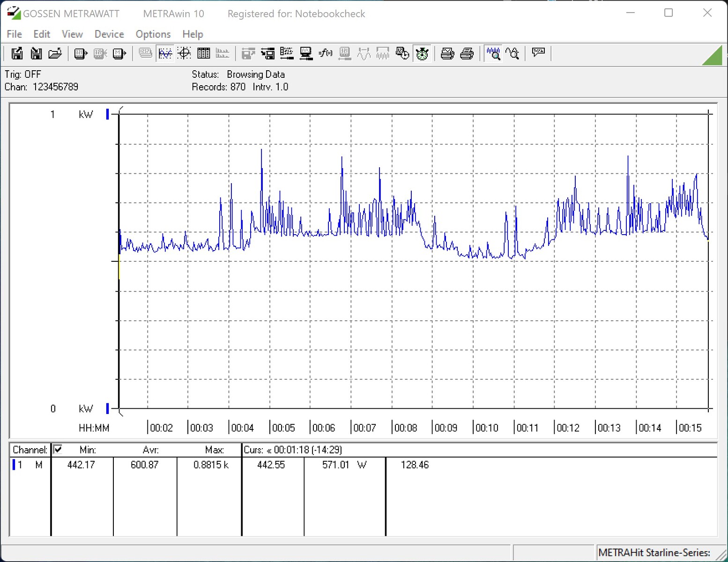Click the save-data floppy icon with up arrow
The height and width of the screenshot is (562, 728).
tap(17, 53)
